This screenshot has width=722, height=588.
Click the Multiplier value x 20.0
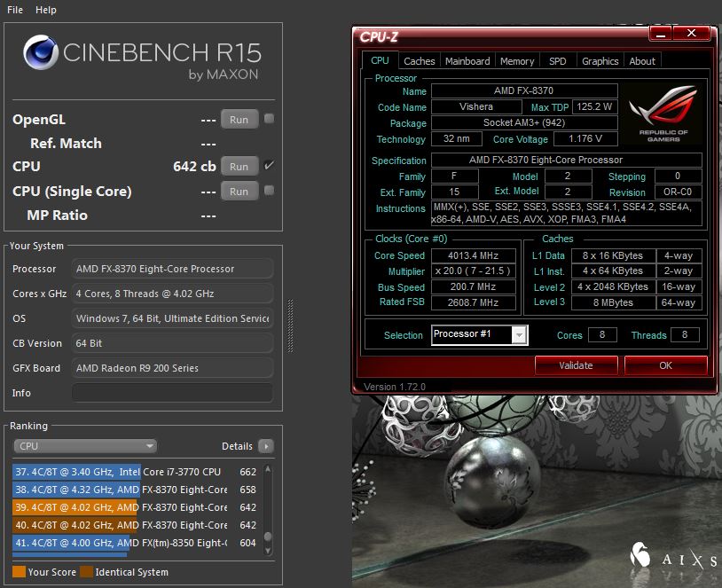[474, 270]
